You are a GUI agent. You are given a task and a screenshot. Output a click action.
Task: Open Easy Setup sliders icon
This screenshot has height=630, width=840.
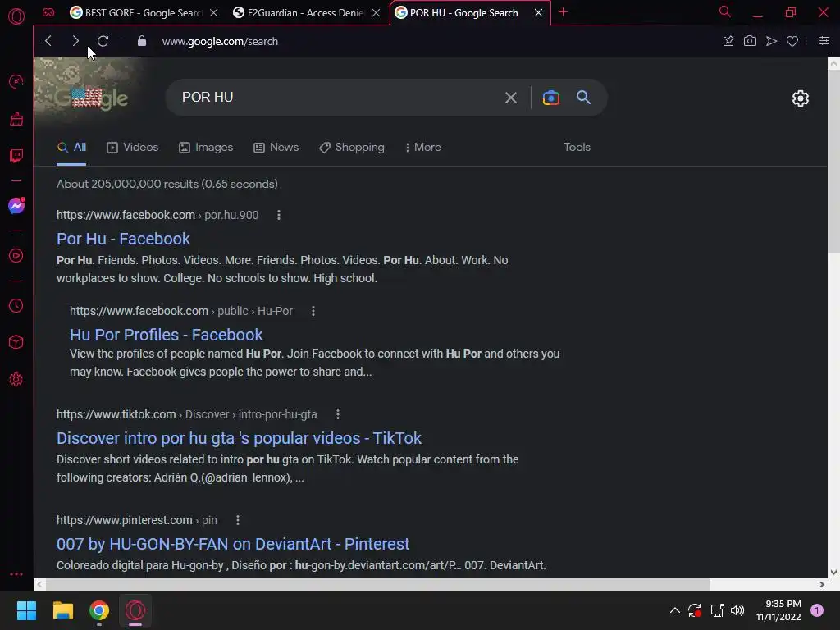click(x=824, y=41)
